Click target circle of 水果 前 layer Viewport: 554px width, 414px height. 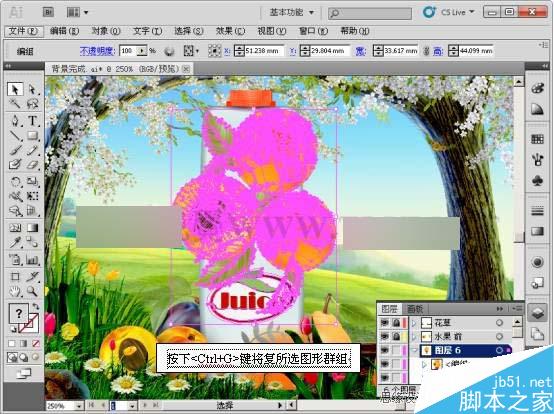coord(499,336)
